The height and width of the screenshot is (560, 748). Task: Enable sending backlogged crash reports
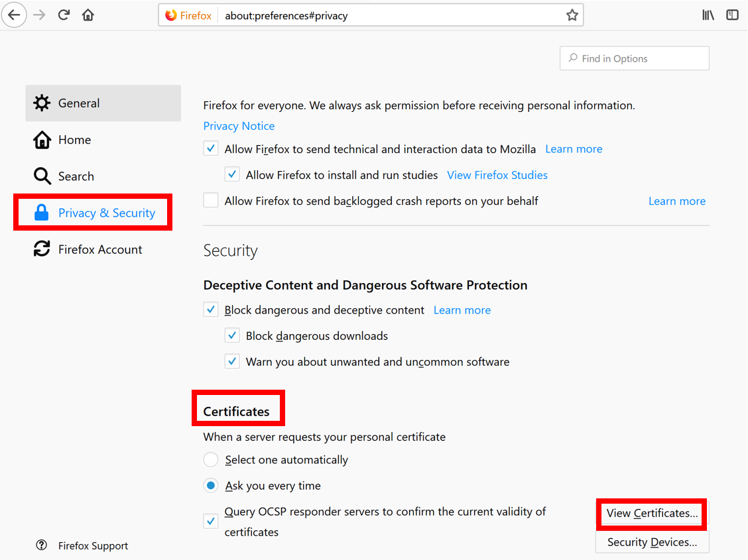[211, 201]
